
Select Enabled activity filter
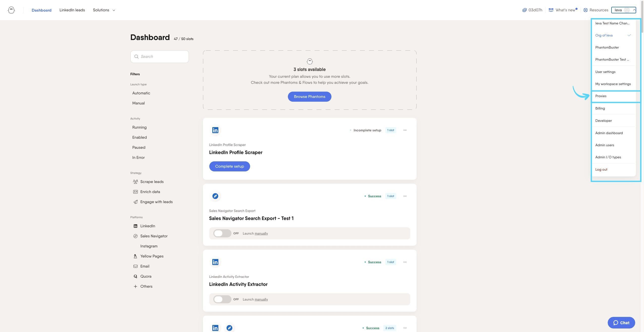[140, 137]
